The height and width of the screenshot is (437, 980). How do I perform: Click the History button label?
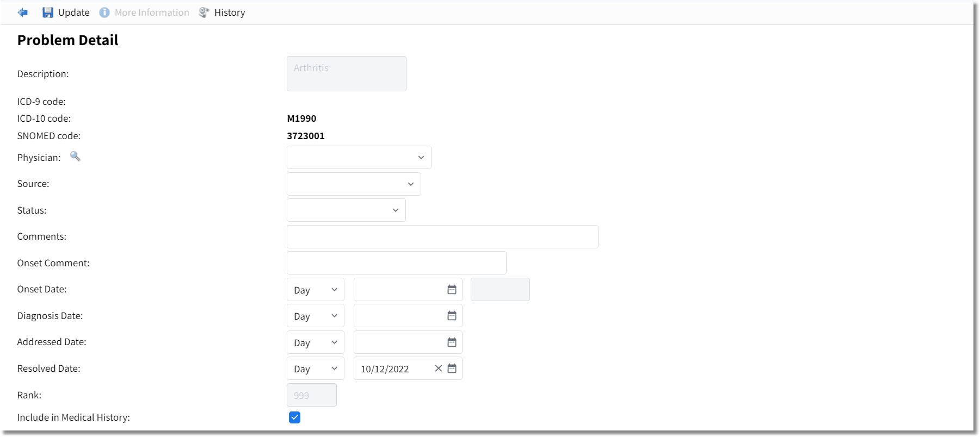(x=230, y=13)
